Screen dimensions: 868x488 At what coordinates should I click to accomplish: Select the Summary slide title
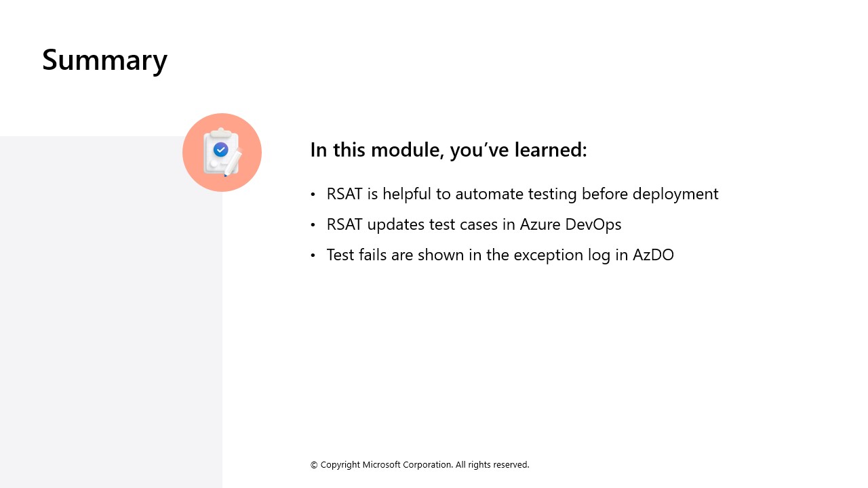[104, 60]
